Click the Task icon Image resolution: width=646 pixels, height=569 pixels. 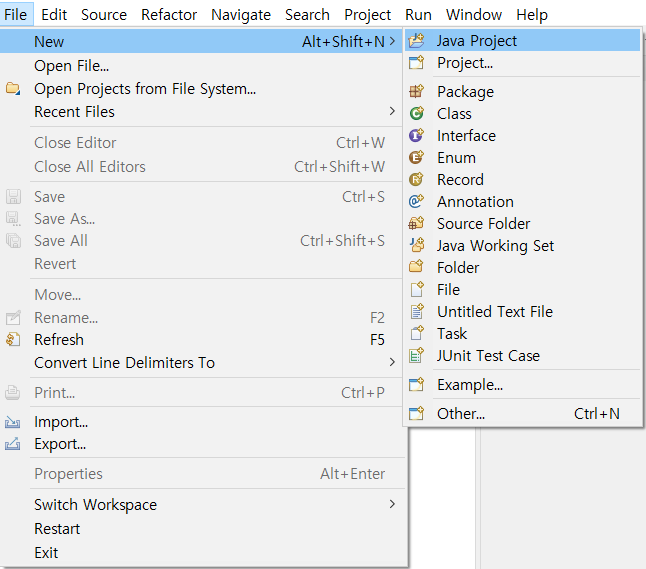[417, 333]
